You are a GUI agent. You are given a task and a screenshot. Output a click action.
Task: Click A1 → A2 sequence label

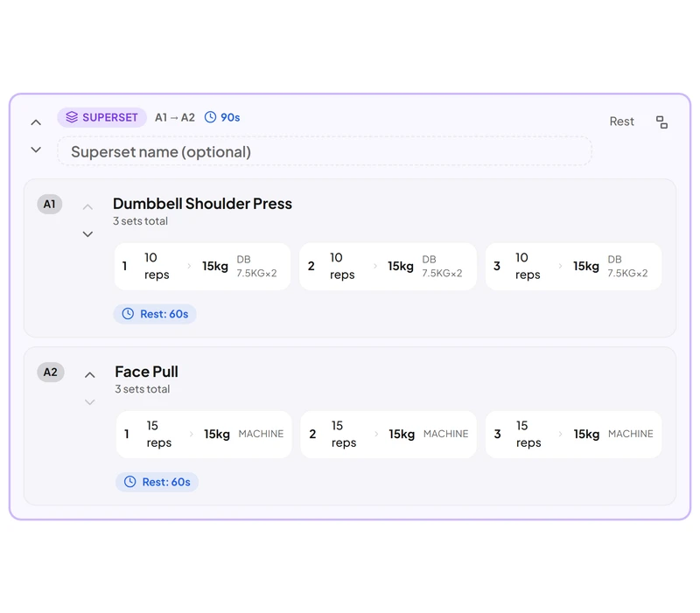click(175, 117)
